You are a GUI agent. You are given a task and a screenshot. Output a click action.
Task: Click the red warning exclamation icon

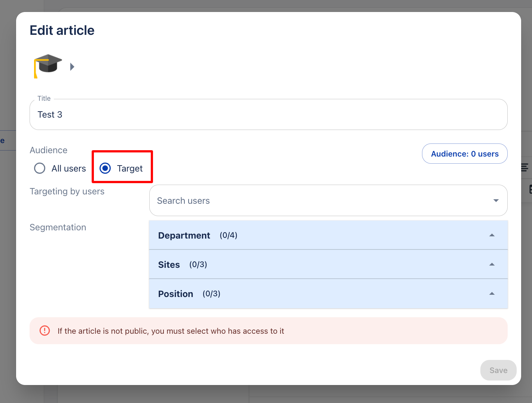(x=45, y=331)
